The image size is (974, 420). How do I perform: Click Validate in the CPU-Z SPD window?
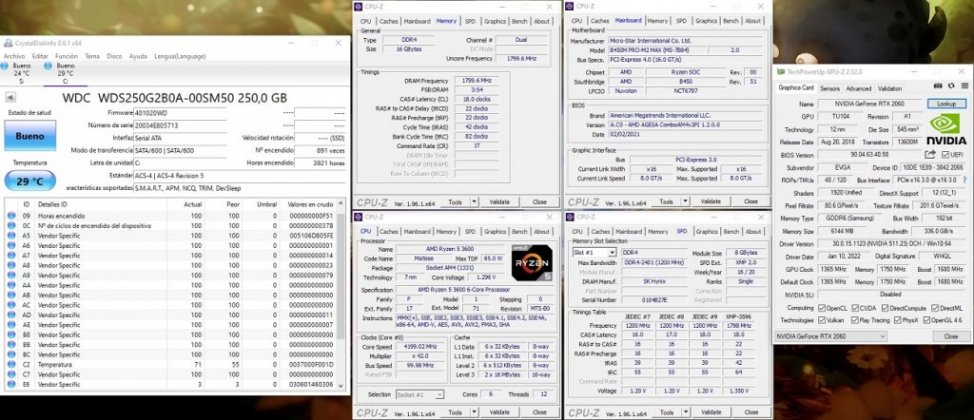point(711,412)
